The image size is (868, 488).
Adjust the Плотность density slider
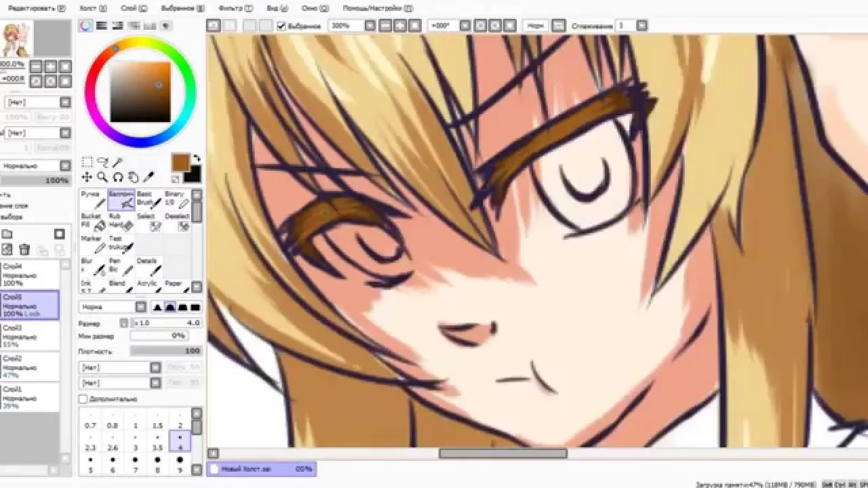coord(165,351)
